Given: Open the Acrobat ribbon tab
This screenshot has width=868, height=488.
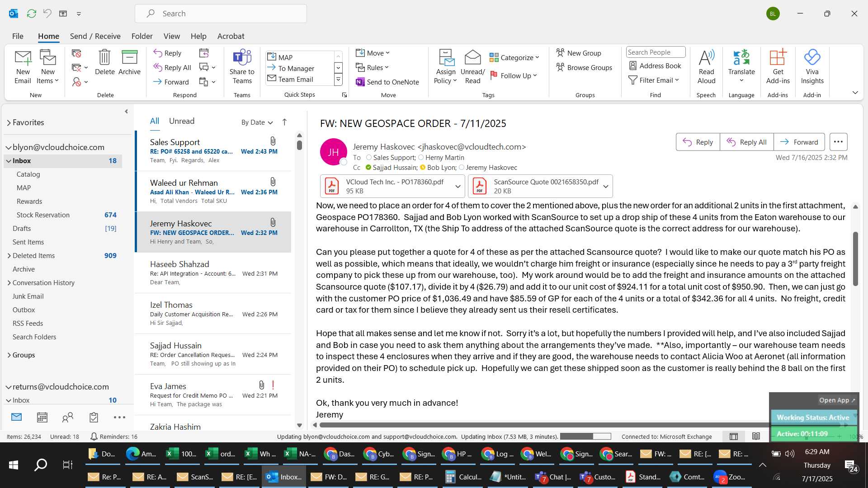Looking at the screenshot, I should [231, 36].
